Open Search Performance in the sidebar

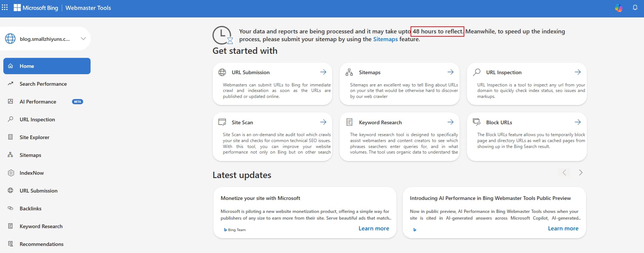click(43, 84)
